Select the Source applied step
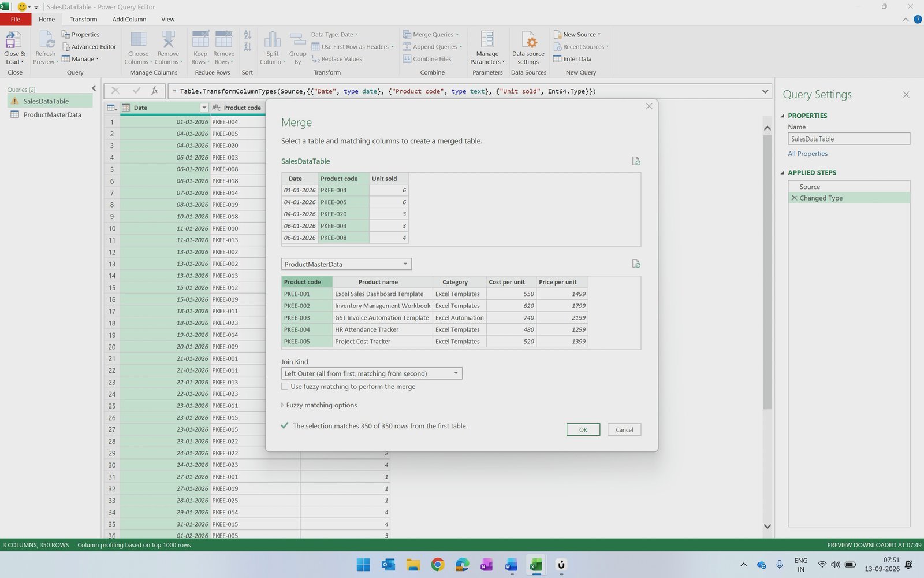The image size is (924, 578). 849,187
